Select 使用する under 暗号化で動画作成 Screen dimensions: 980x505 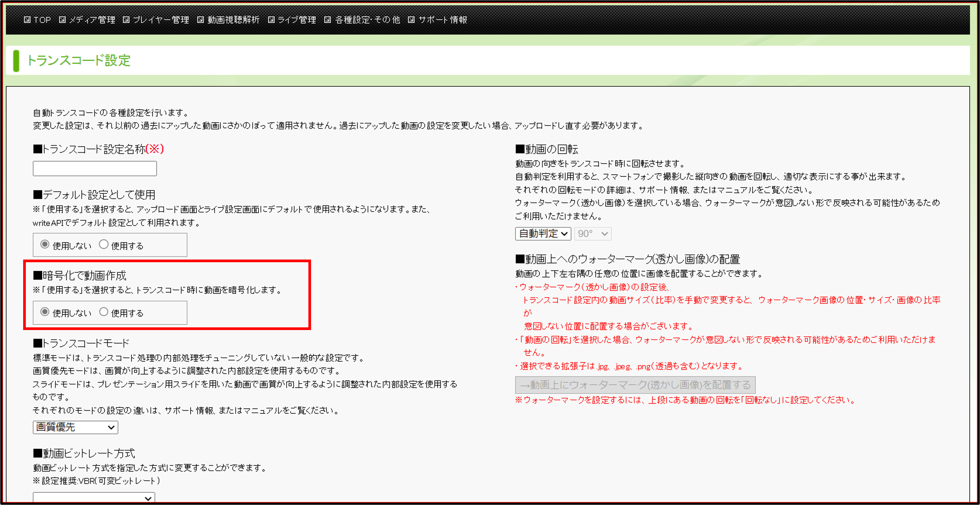104,312
